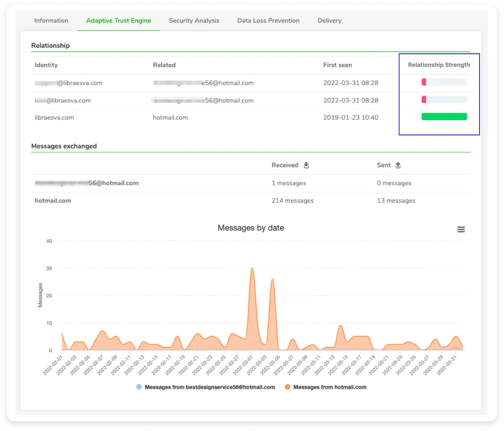Toggle the blue bestdesignservice56 legend dot
This screenshot has width=504, height=431.
139,387
